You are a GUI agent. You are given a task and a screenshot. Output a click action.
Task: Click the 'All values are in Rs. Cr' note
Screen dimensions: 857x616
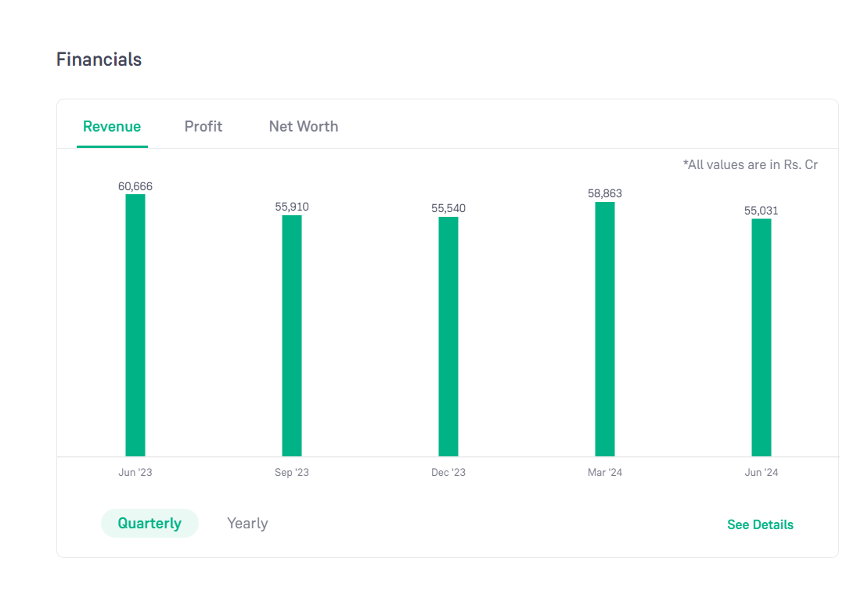pyautogui.click(x=751, y=164)
